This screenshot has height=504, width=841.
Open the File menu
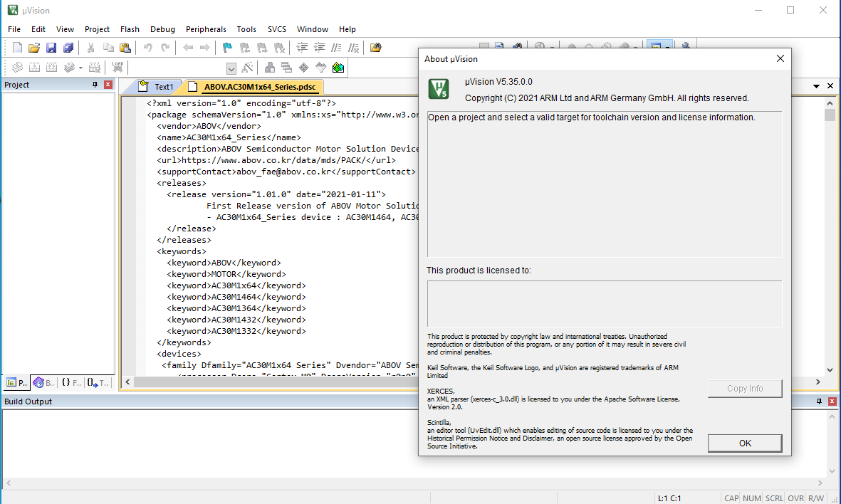tap(14, 29)
